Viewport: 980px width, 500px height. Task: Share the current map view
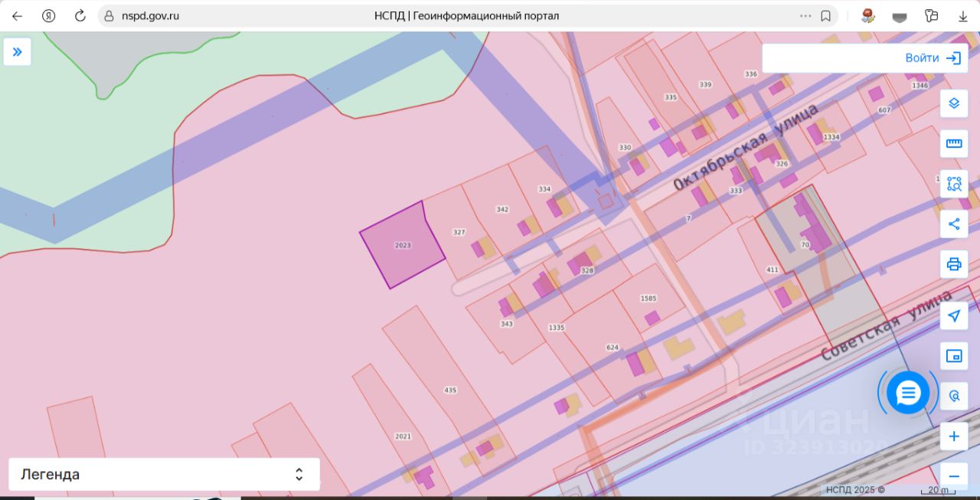954,224
